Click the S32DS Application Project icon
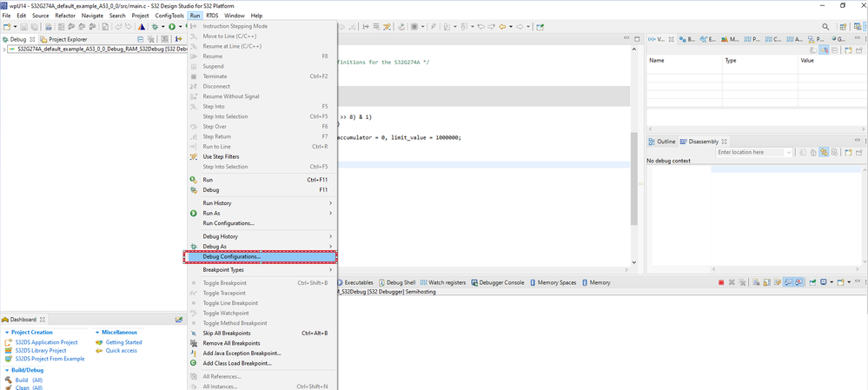This screenshot has width=868, height=390. click(9, 342)
